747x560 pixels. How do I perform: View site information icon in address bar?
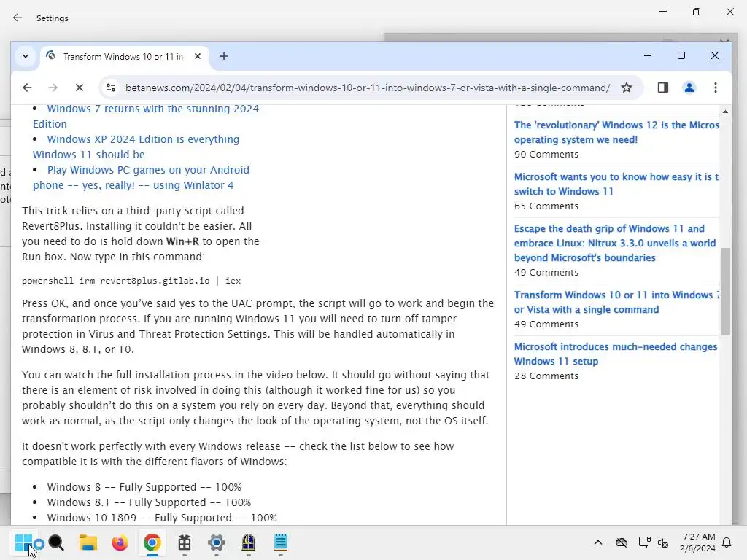[111, 87]
